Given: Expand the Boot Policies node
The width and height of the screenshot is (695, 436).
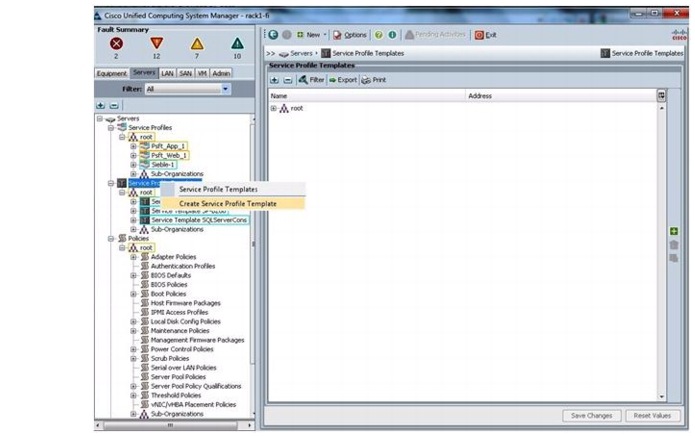Looking at the screenshot, I should 133,294.
